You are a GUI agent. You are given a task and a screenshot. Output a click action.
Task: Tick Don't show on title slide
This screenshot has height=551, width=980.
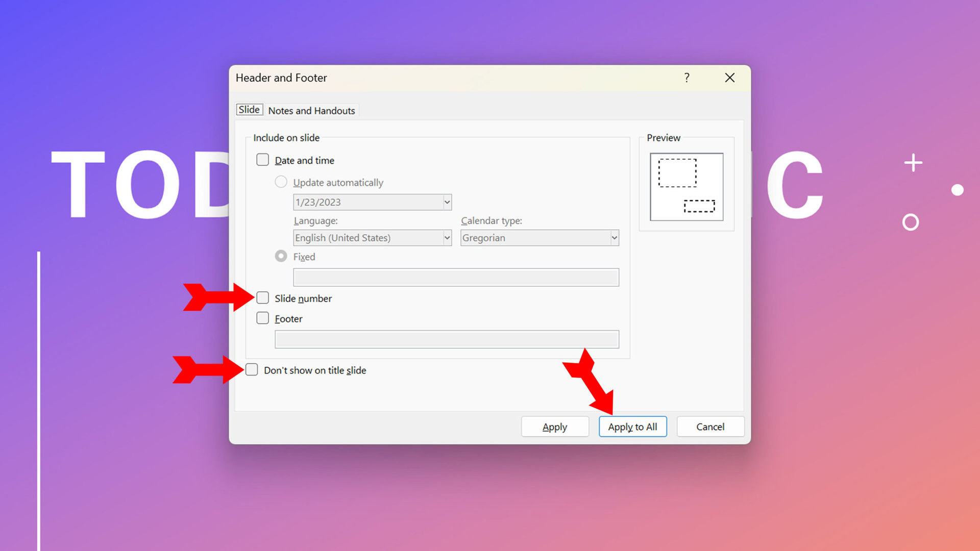click(x=252, y=370)
